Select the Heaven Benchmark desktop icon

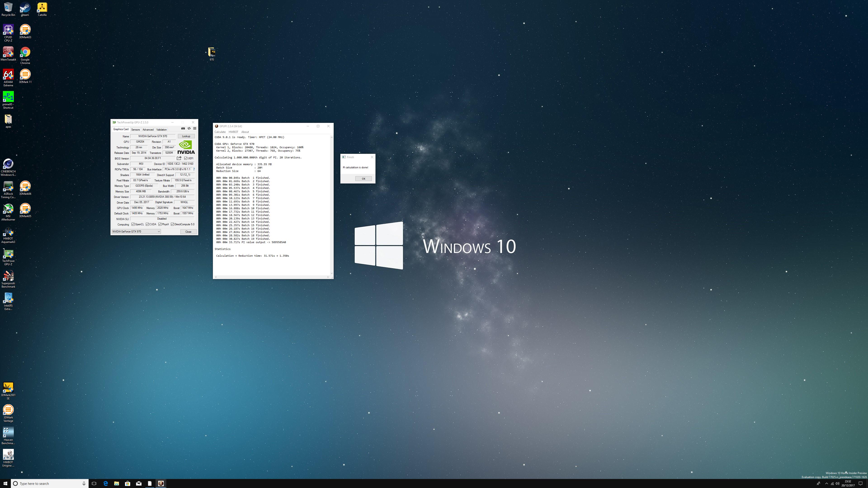(x=8, y=436)
